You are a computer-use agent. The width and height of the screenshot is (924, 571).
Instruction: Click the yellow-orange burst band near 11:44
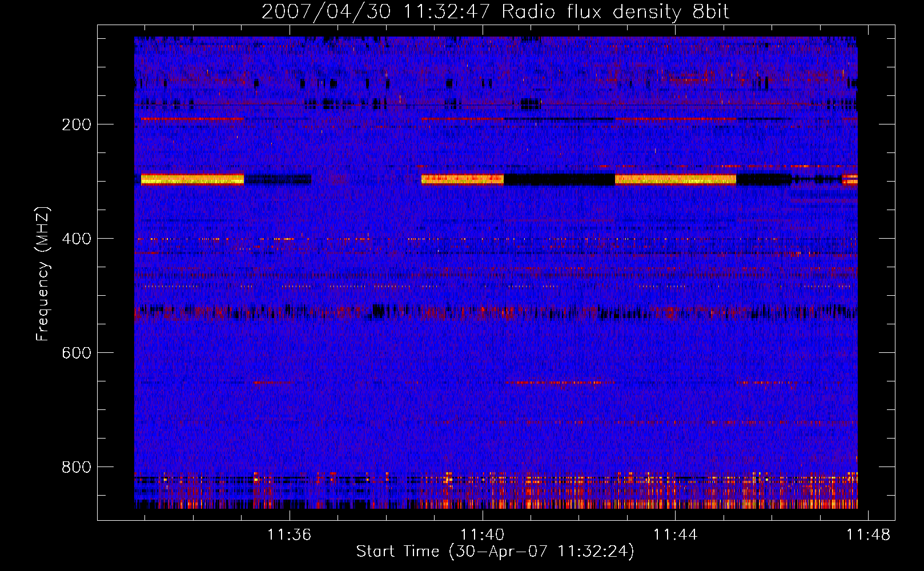click(x=676, y=180)
